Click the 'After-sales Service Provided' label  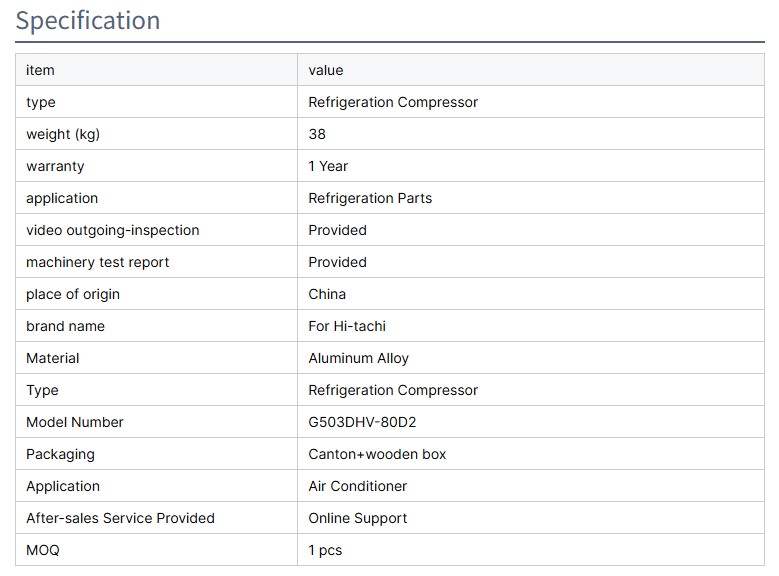point(120,518)
